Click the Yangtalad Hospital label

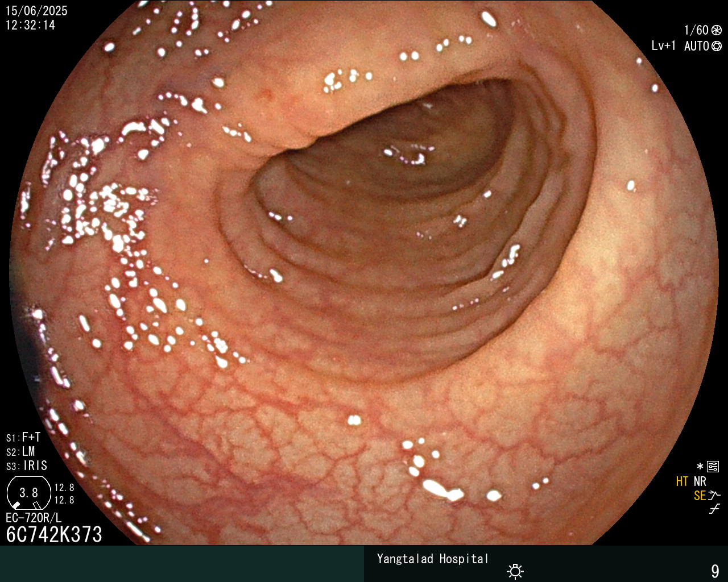(433, 559)
